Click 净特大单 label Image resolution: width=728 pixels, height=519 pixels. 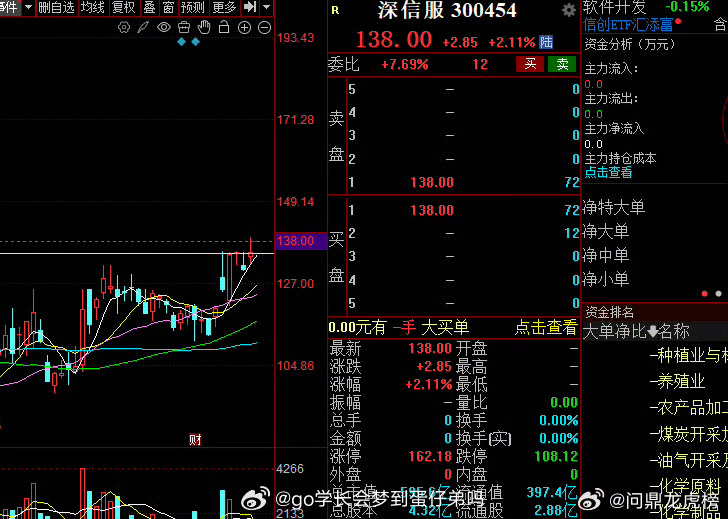(x=614, y=207)
